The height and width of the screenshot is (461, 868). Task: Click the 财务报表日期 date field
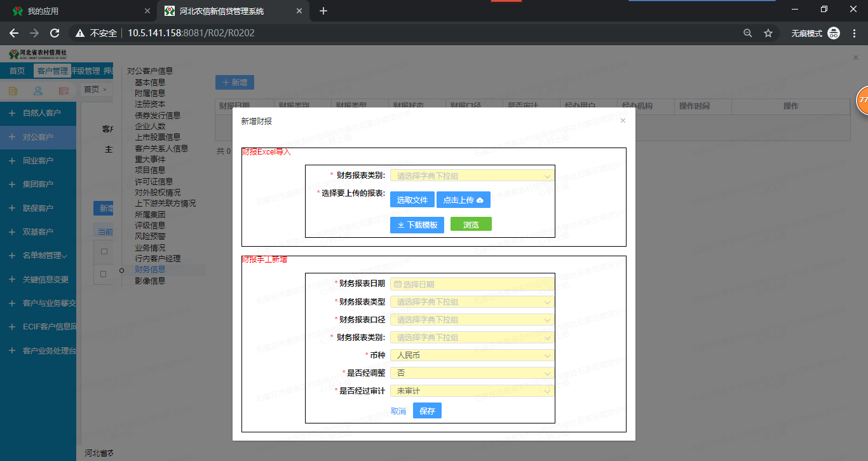(472, 284)
